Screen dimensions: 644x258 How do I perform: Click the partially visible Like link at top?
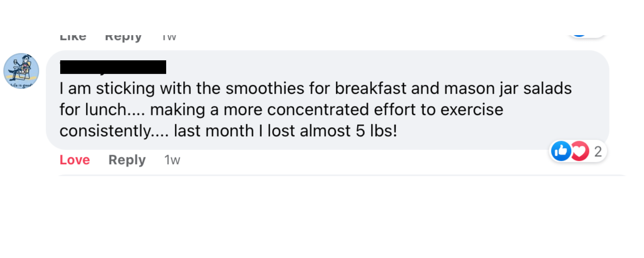click(73, 37)
